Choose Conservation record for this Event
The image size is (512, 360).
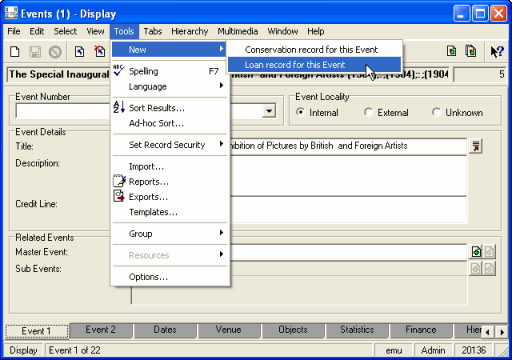(x=314, y=50)
